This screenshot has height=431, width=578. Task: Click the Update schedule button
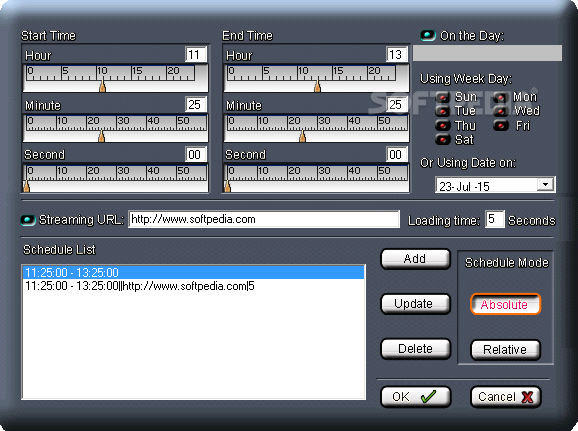click(x=415, y=304)
